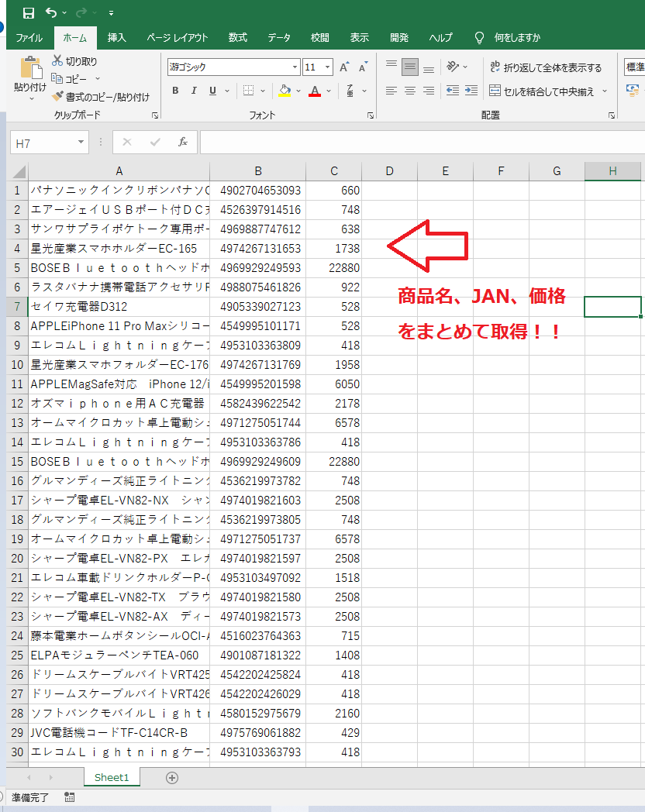Screen dimensions: 645x812
Task: Click the Decrease Indent icon
Action: [x=453, y=91]
